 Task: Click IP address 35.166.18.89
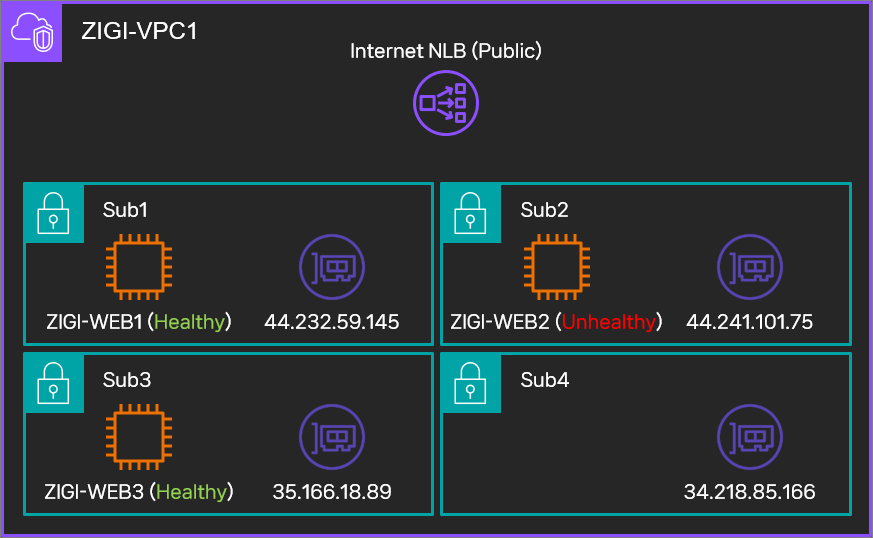tap(332, 492)
